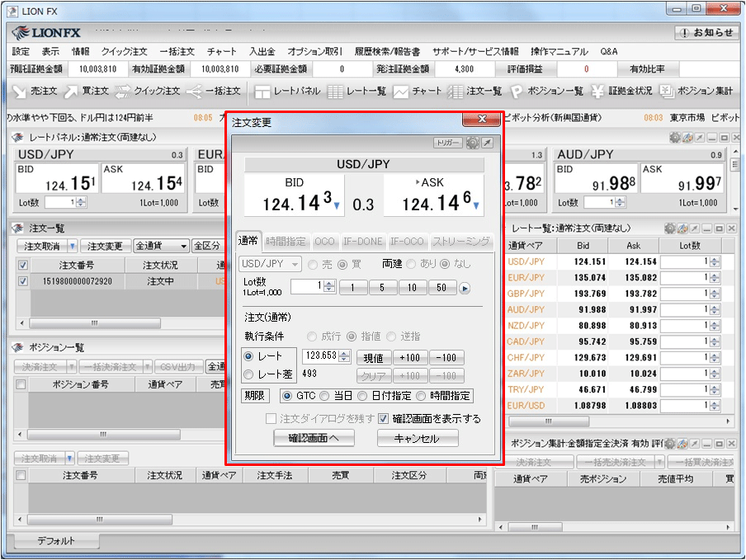This screenshot has height=560, width=746.
Task: Click the rate input field 123.653
Action: [x=321, y=356]
